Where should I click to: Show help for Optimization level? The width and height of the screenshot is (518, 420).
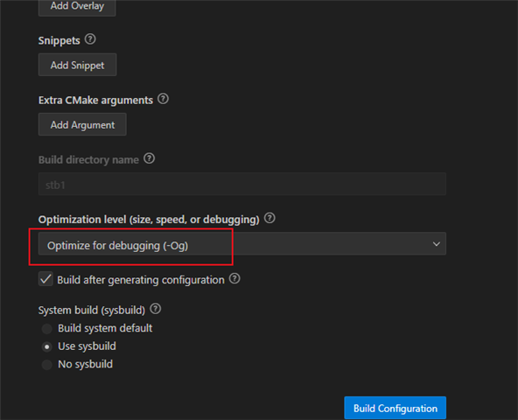[x=269, y=218]
